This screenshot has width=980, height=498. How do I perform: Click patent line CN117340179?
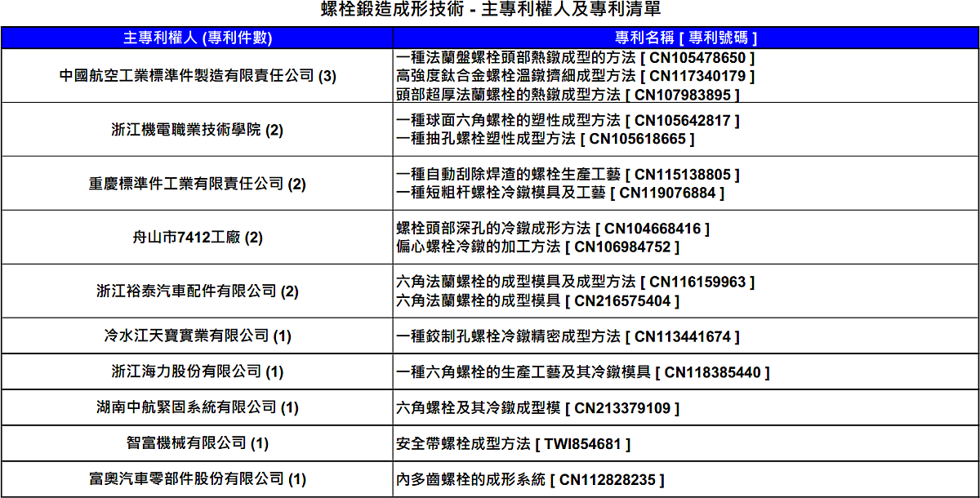(x=575, y=75)
